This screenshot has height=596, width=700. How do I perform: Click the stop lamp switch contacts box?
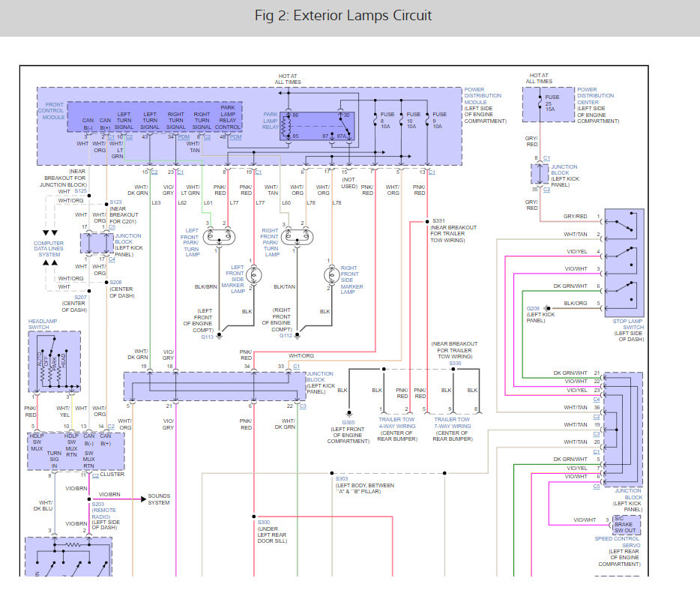624,263
